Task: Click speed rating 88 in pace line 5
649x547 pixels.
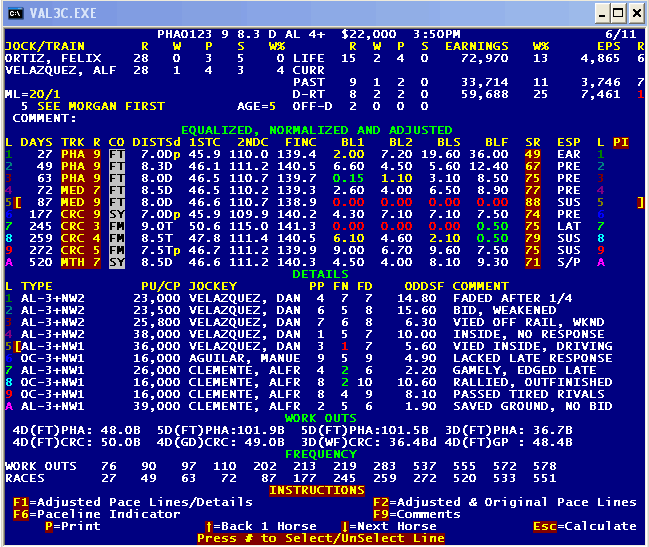Action: (533, 202)
